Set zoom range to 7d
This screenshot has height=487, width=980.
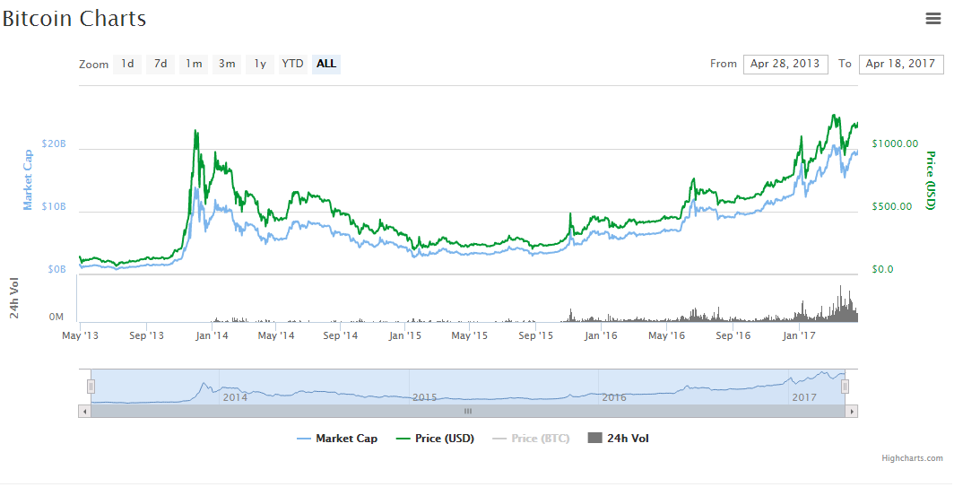160,64
